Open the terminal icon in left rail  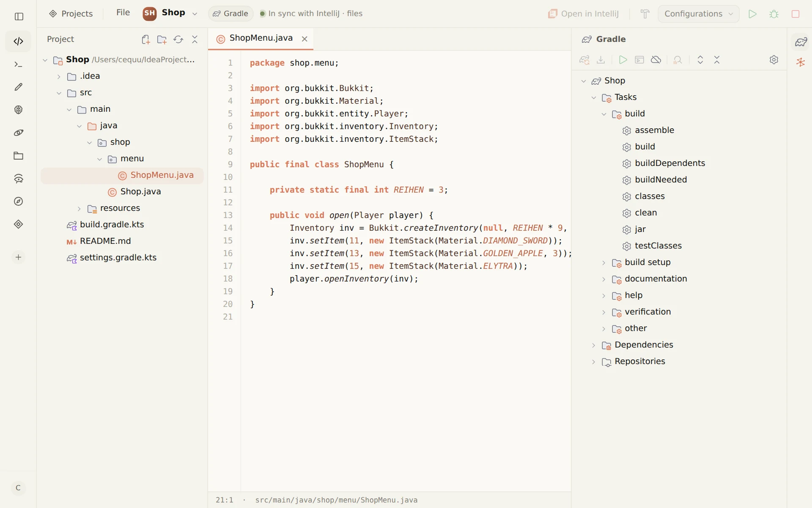click(x=18, y=64)
